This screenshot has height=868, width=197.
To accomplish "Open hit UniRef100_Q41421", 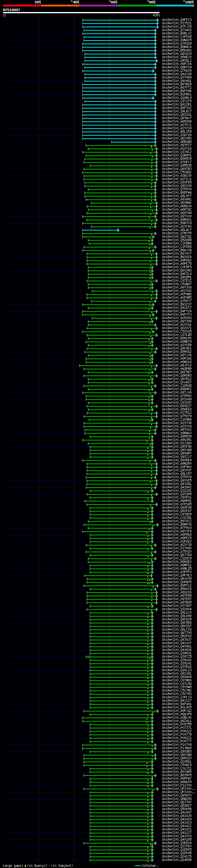I will coord(176,829).
